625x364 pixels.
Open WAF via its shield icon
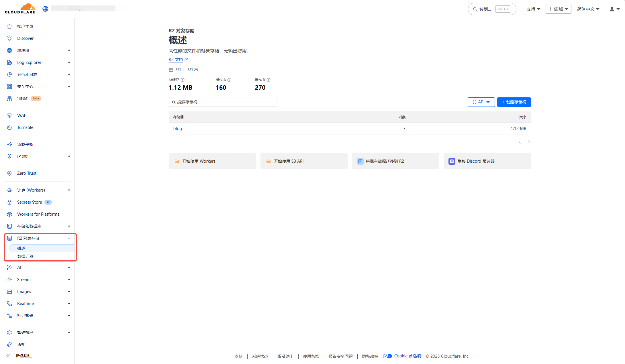tap(9, 115)
